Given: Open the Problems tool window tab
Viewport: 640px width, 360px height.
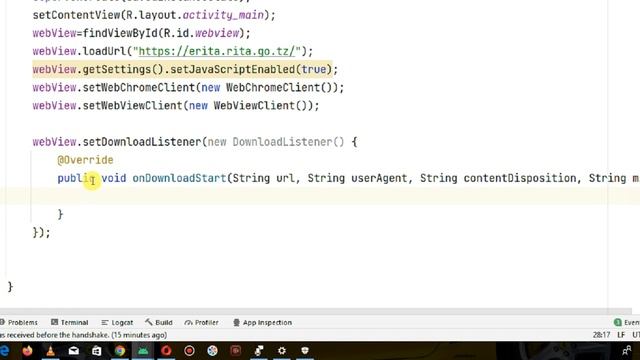Looking at the screenshot, I should [x=19, y=322].
